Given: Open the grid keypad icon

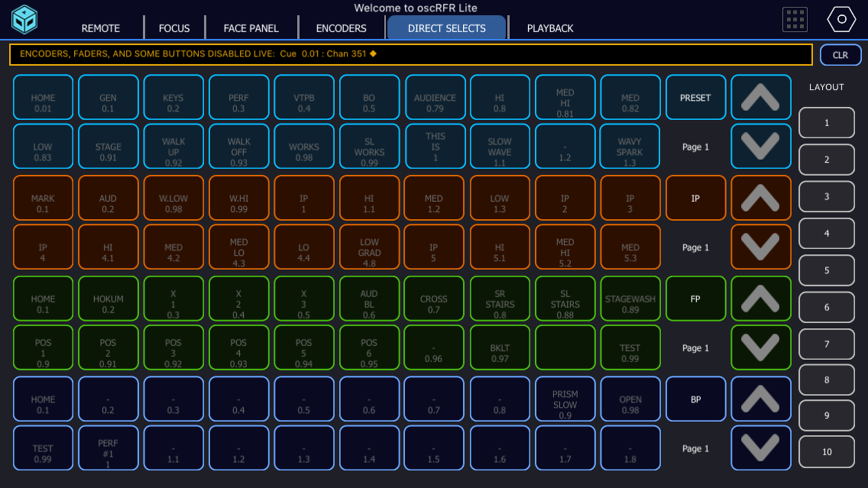Looking at the screenshot, I should coord(794,20).
